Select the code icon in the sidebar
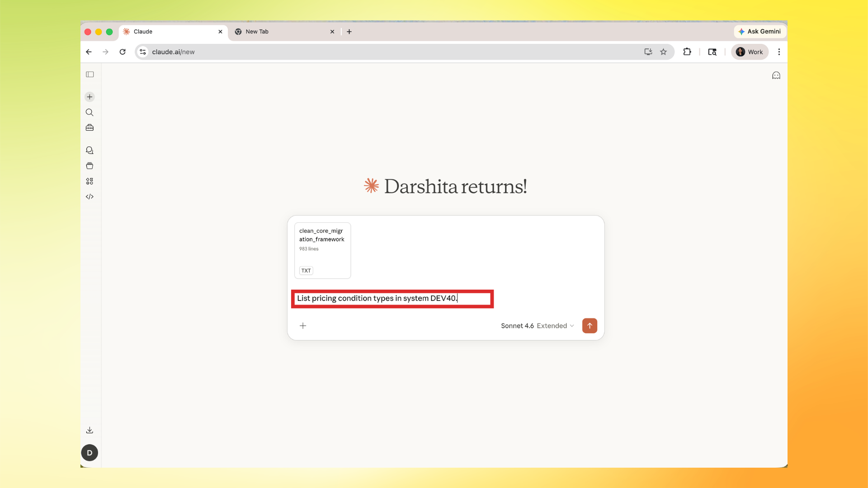Image resolution: width=868 pixels, height=488 pixels. coord(90,197)
